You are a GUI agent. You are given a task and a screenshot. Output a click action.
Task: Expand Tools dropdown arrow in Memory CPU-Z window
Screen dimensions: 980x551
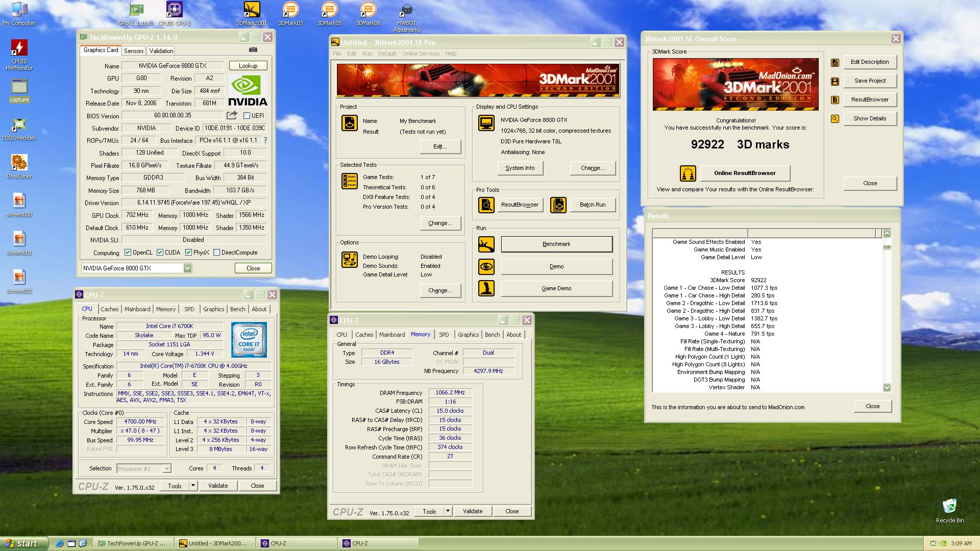pos(448,511)
